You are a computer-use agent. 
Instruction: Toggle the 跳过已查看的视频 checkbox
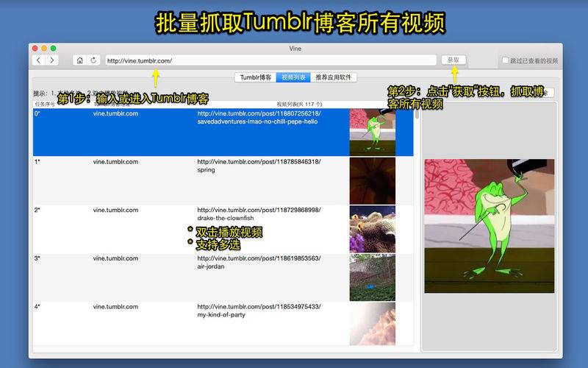point(505,60)
